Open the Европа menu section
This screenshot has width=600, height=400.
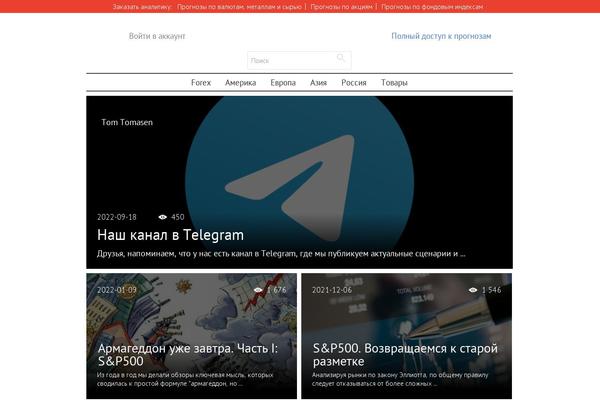tap(283, 83)
